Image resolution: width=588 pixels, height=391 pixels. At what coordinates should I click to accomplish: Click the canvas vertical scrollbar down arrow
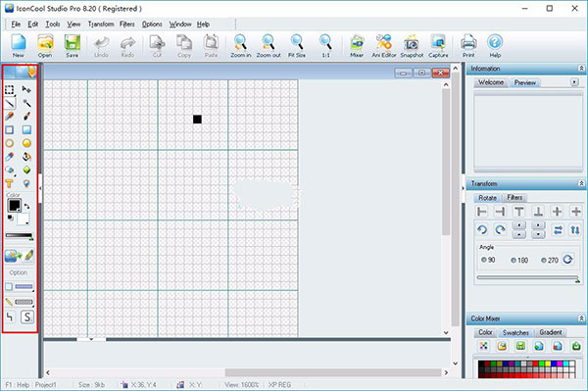pos(446,332)
